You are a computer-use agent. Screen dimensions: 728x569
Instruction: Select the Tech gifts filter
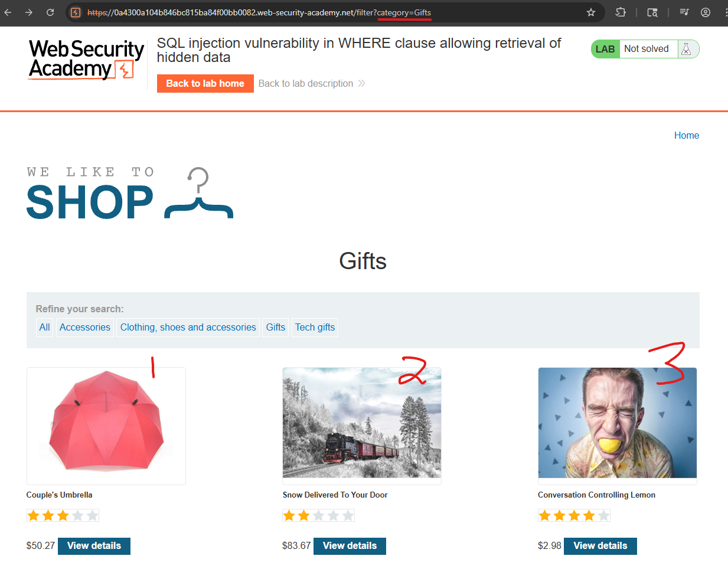click(315, 327)
